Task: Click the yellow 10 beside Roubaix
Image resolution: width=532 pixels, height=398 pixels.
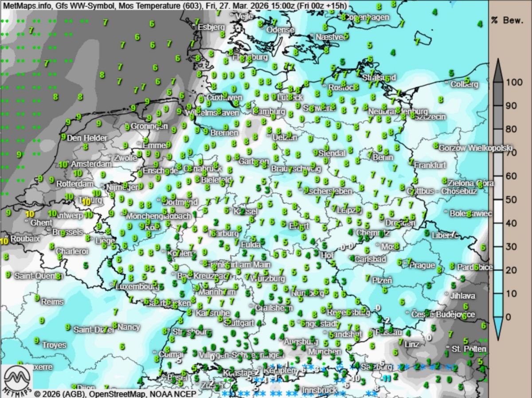Action: tap(4, 241)
